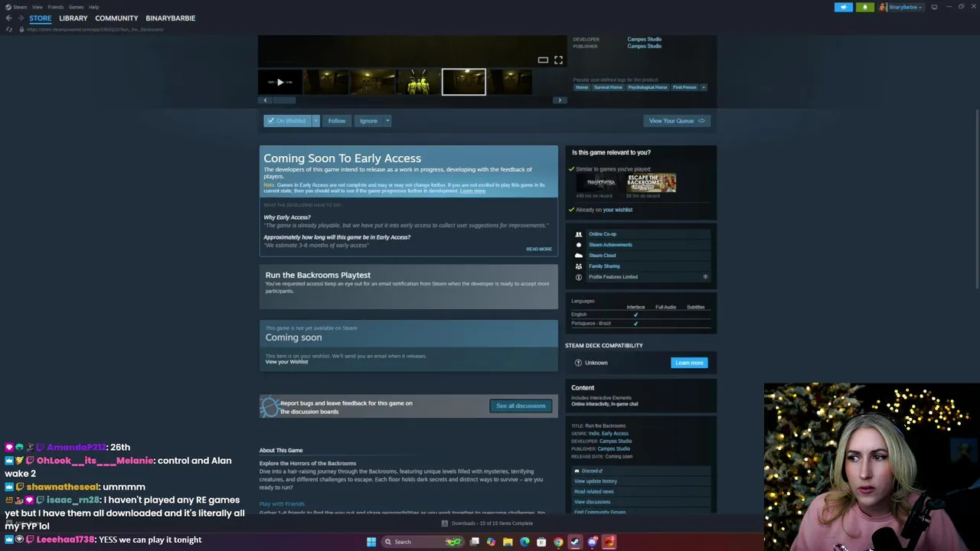Open the wishlist dropdown arrow

(315, 121)
